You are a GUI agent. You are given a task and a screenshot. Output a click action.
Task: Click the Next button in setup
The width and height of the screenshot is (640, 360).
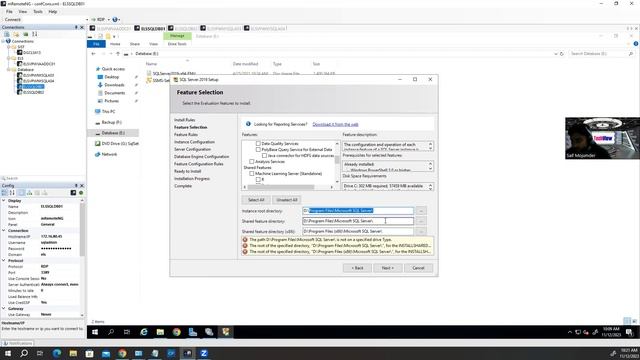(x=387, y=268)
